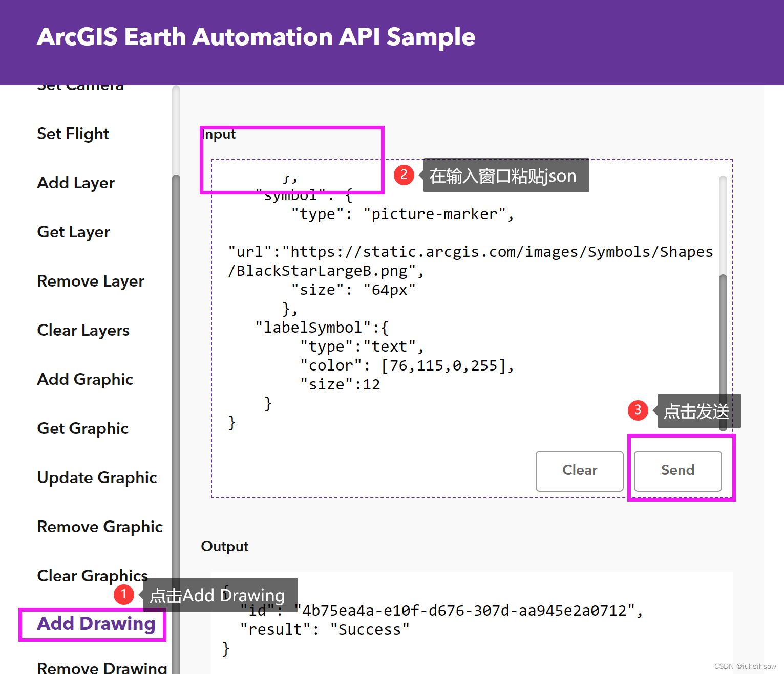Click the output id value line

point(441,611)
